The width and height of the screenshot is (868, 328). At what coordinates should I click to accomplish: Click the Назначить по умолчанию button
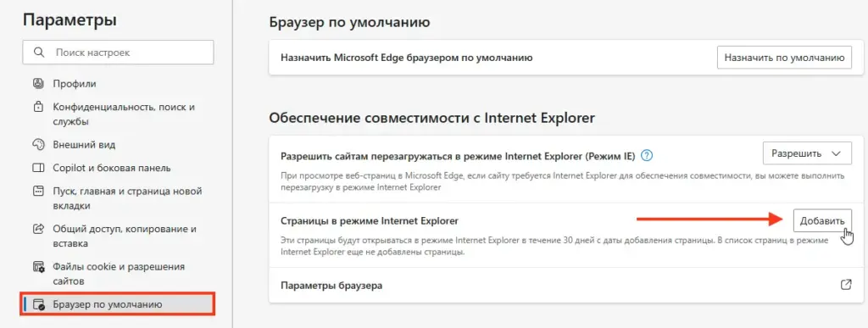point(784,58)
